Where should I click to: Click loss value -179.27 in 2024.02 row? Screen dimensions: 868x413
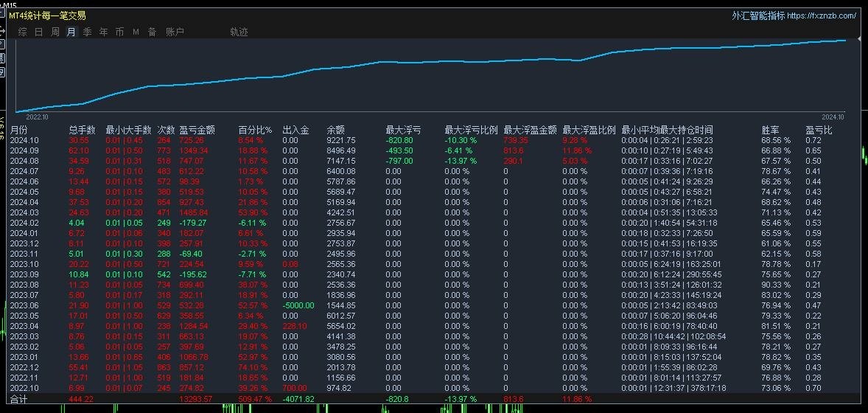(x=192, y=223)
